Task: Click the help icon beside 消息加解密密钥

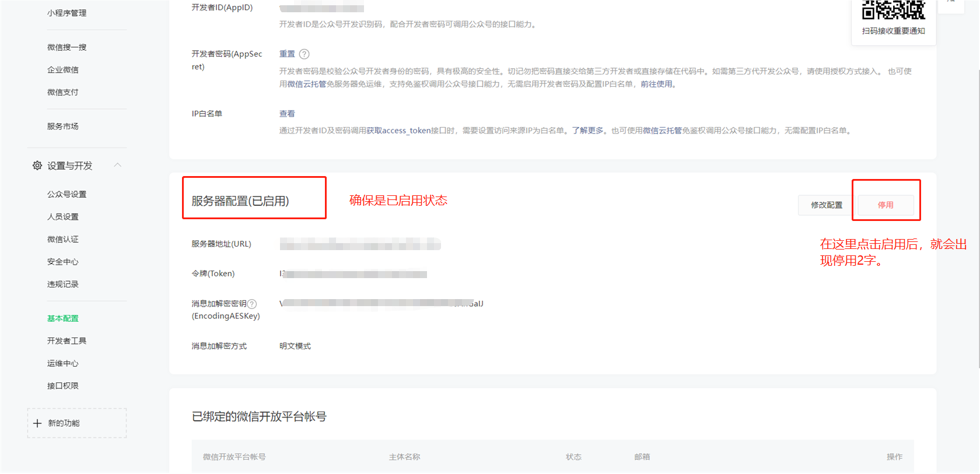Action: click(x=252, y=304)
